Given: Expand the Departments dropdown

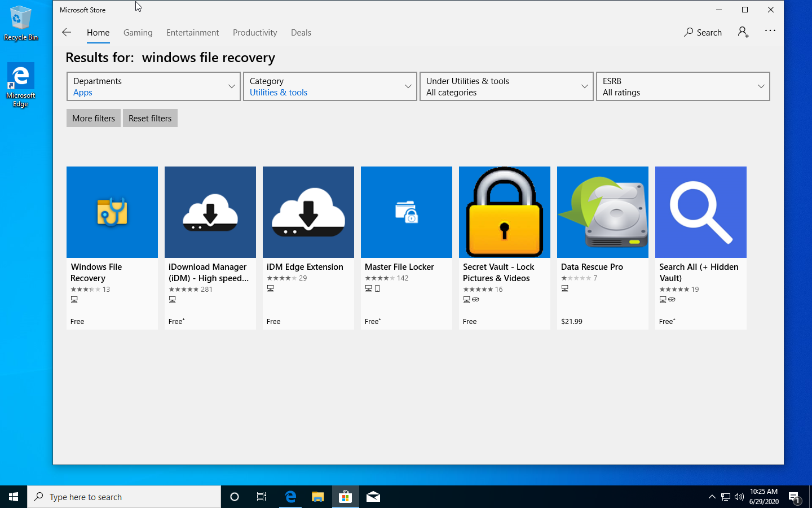Looking at the screenshot, I should click(153, 86).
